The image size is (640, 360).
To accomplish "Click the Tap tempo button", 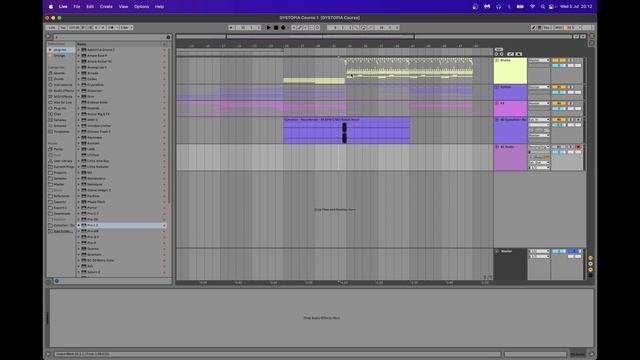I will (x=63, y=28).
